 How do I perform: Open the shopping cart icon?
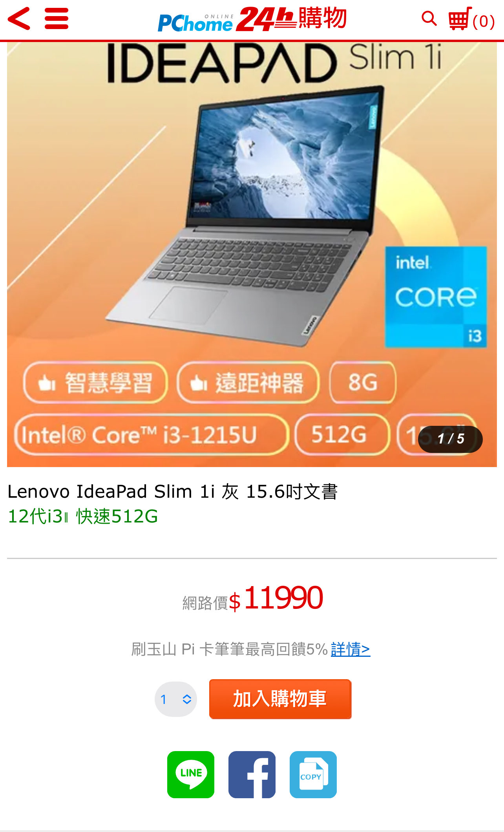460,19
